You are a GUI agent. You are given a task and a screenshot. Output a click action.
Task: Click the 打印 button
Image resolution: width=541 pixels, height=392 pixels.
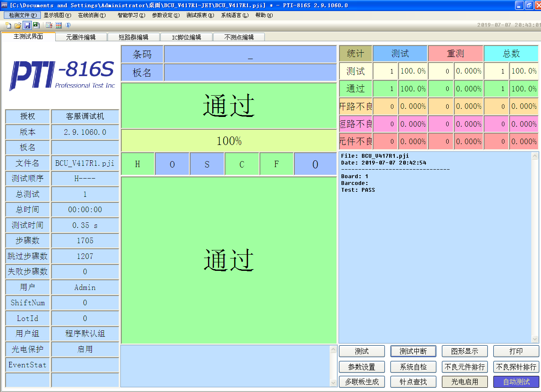pos(516,351)
